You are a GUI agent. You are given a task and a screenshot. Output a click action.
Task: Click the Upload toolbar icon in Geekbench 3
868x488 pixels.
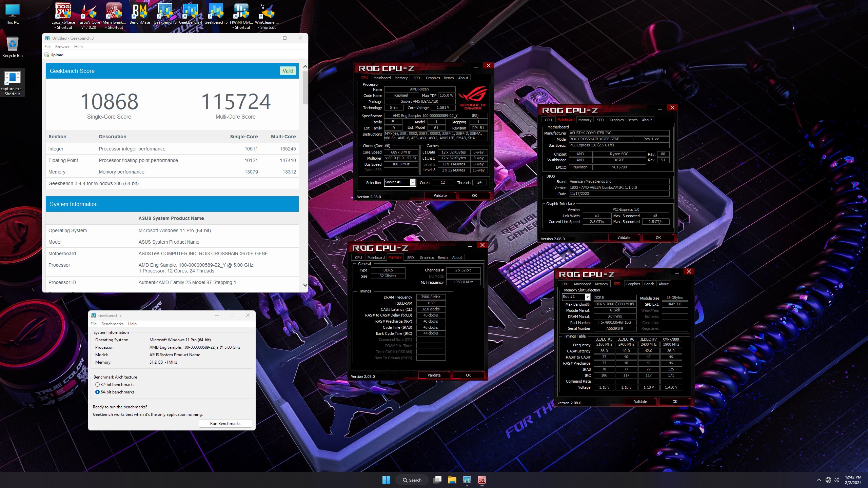54,55
